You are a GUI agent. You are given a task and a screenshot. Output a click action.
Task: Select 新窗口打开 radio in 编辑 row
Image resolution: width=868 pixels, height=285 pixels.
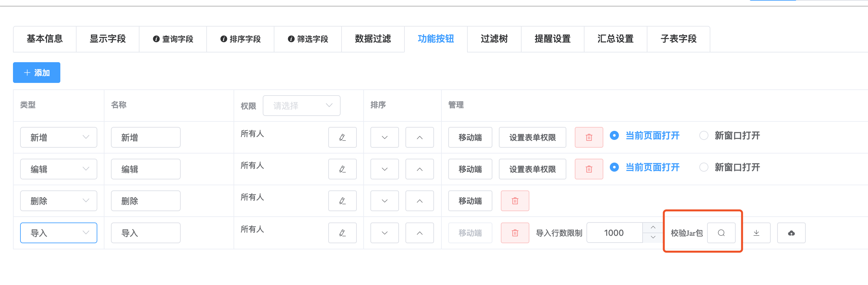704,167
